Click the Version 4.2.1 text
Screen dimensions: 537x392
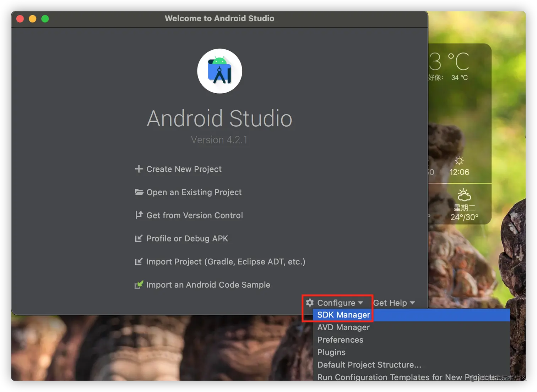219,140
